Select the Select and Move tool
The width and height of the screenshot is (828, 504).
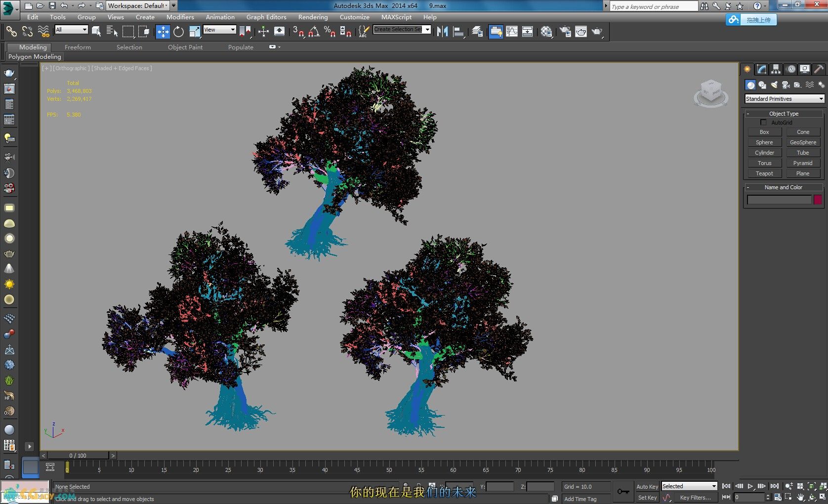coord(163,32)
